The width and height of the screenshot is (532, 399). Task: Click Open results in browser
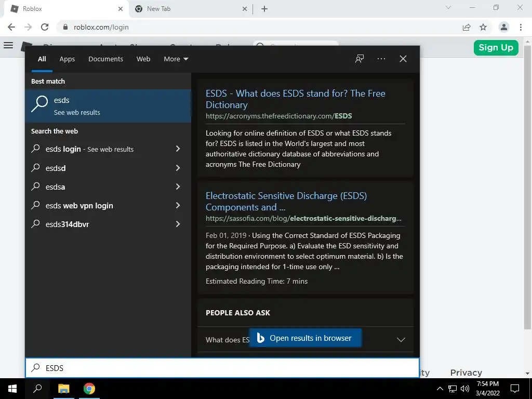(x=305, y=338)
